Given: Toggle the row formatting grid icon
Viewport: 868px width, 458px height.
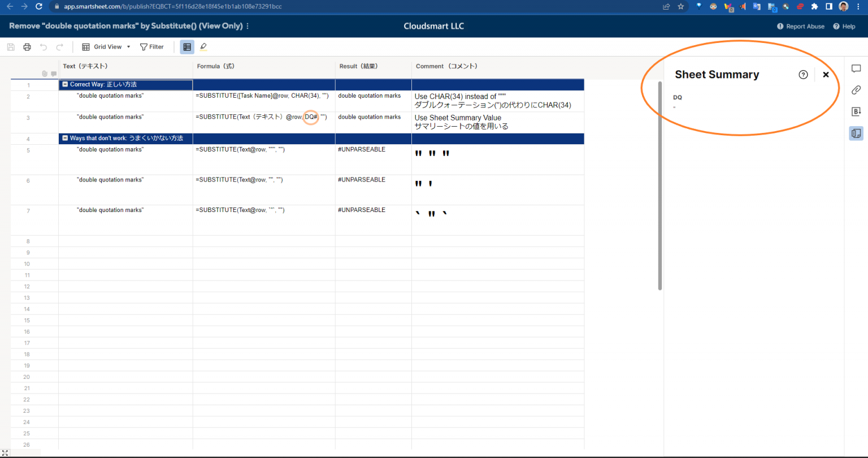Looking at the screenshot, I should [187, 46].
